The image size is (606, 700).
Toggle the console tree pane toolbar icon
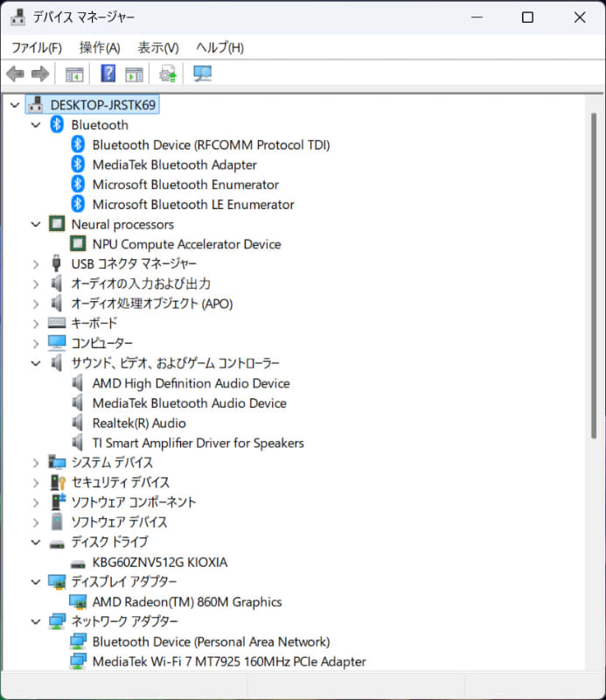(74, 74)
